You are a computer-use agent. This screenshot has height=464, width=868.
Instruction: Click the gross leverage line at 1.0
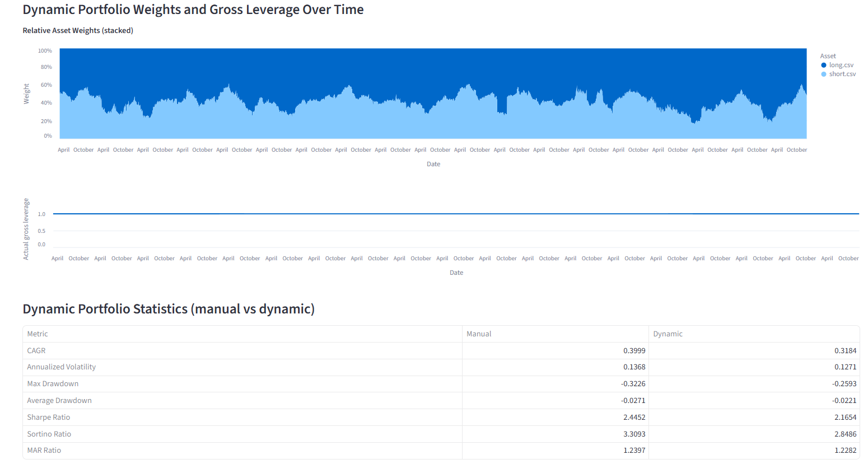click(456, 214)
